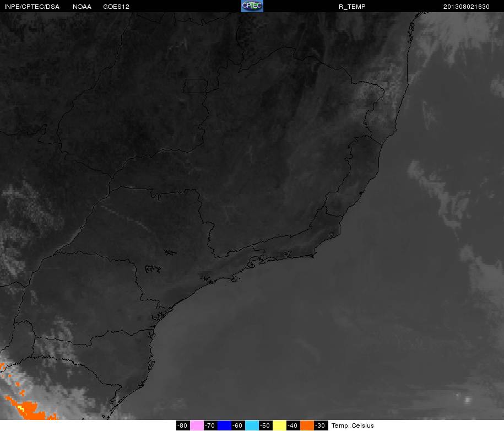Select the -50 value in the legend

click(x=265, y=425)
